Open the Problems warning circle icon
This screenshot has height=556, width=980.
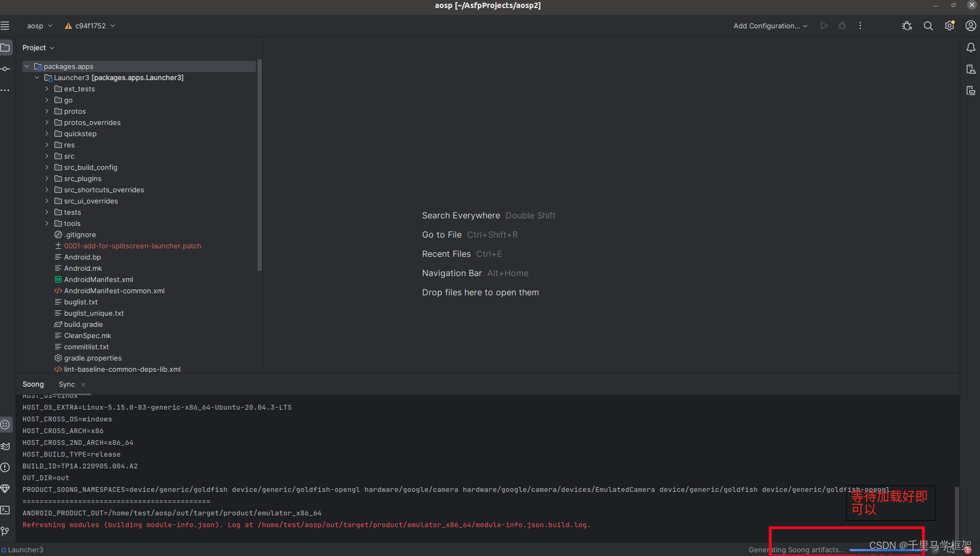click(x=5, y=467)
